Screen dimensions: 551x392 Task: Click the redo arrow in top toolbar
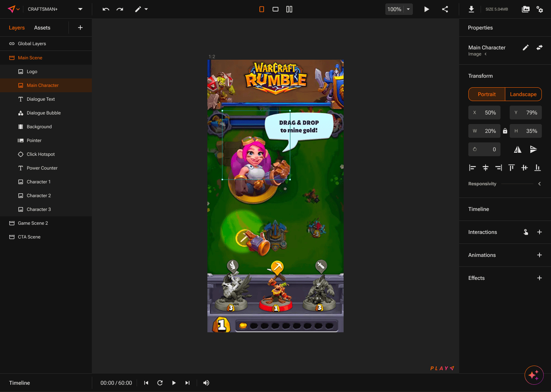pos(120,9)
